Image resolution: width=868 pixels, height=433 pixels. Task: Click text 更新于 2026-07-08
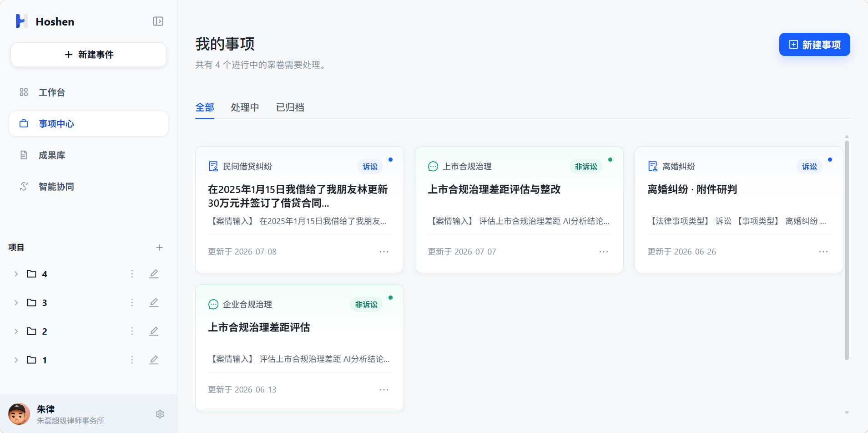pos(242,252)
